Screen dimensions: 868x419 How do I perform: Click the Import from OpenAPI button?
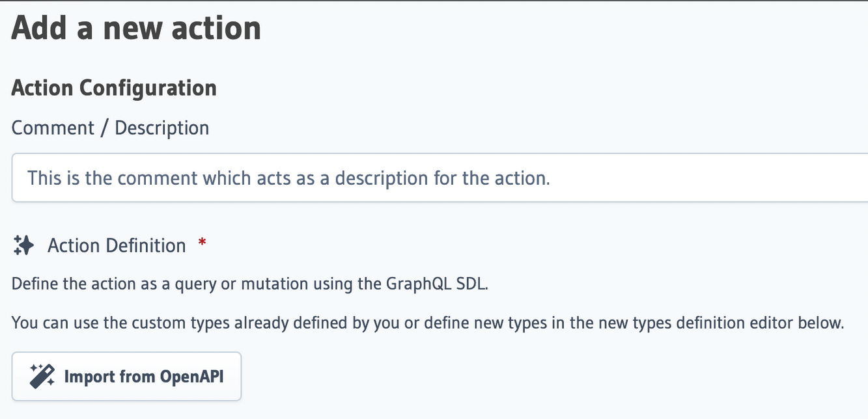tap(126, 376)
